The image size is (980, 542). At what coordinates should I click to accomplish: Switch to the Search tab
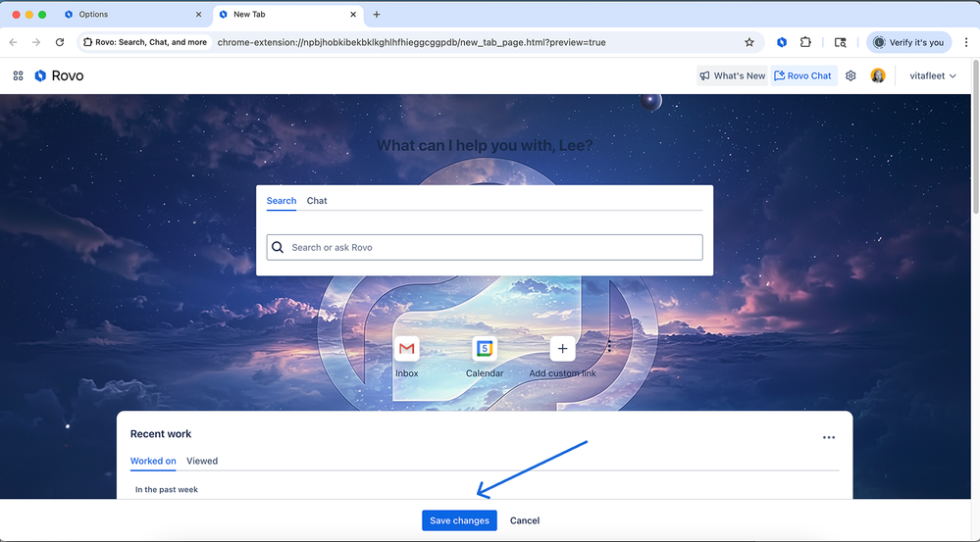[x=282, y=201]
